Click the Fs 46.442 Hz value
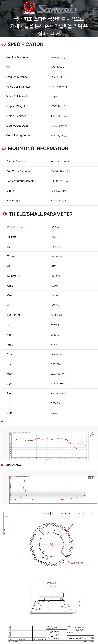The image size is (98, 644). click(57, 247)
